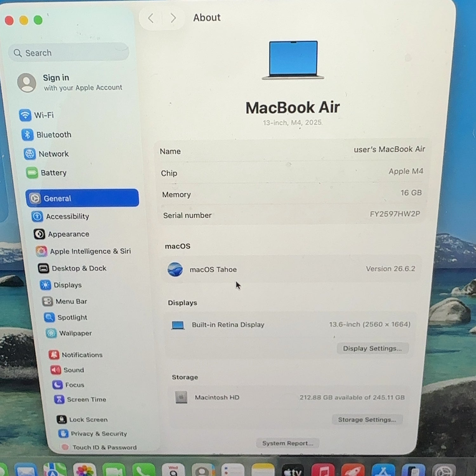Screen dimensions: 476x476
Task: Select the Wallpaper icon in the sidebar
Action: coord(51,333)
